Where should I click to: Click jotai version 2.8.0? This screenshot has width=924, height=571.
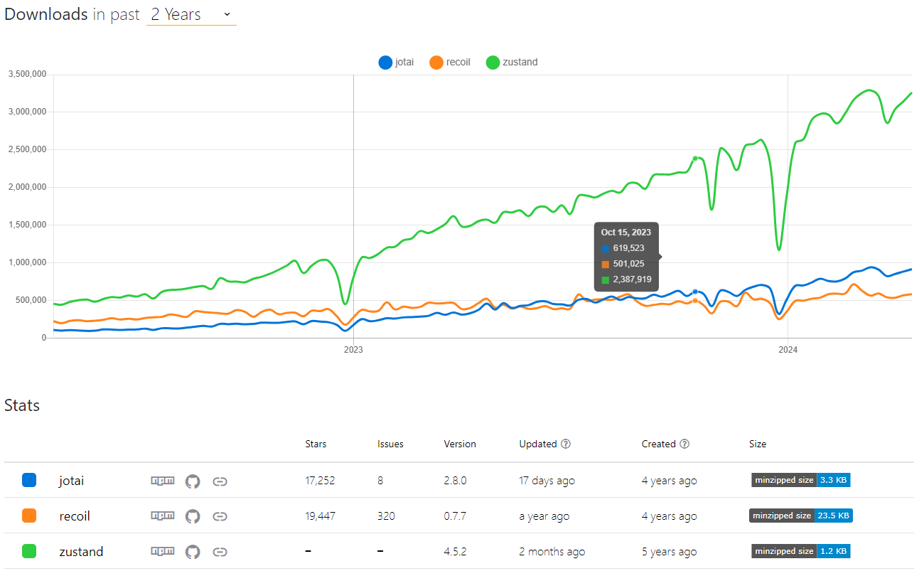tap(455, 481)
